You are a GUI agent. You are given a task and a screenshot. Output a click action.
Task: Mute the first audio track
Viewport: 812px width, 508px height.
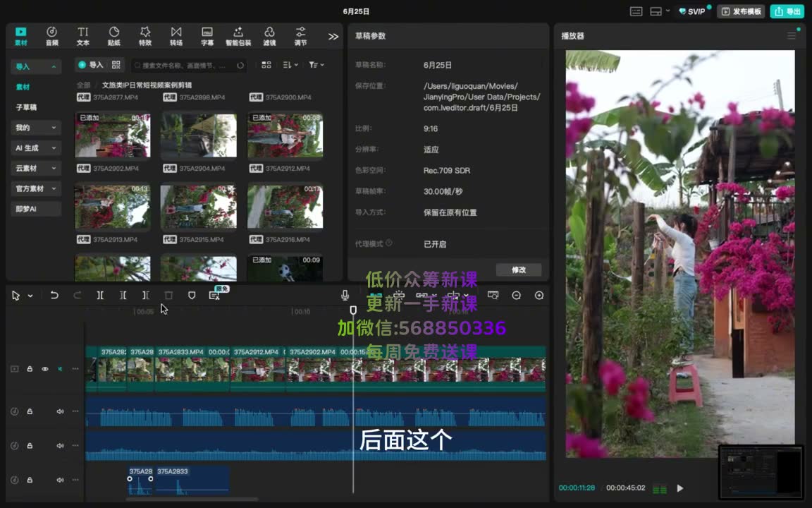60,411
